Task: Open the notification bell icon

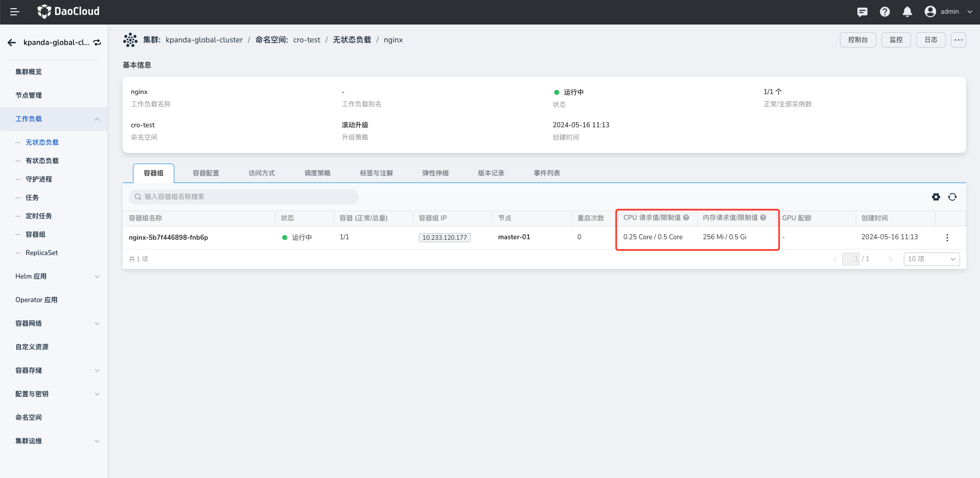Action: [907, 11]
